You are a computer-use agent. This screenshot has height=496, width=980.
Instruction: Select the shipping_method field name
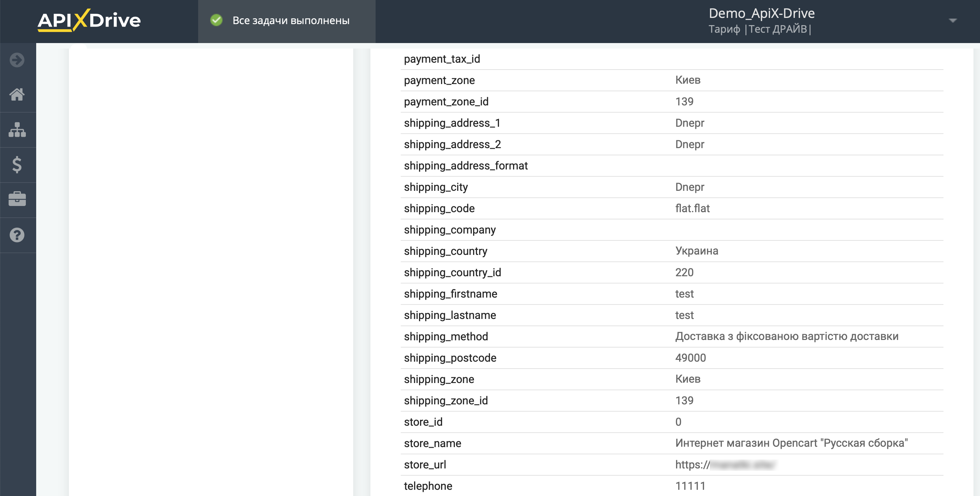(446, 337)
